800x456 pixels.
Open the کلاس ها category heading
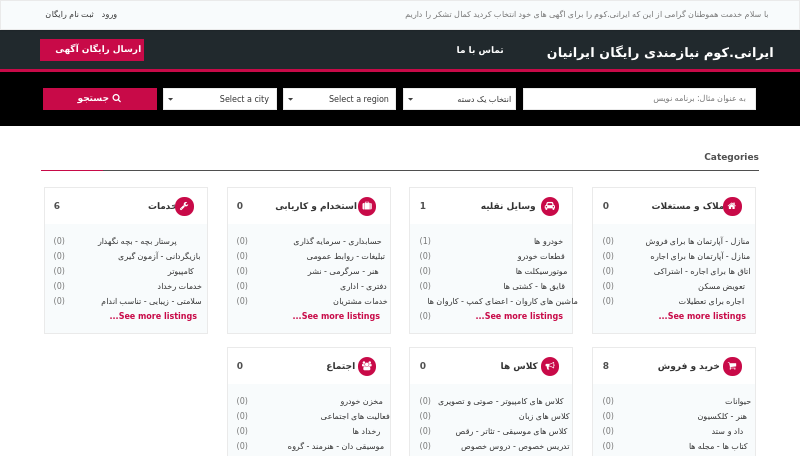tap(519, 366)
